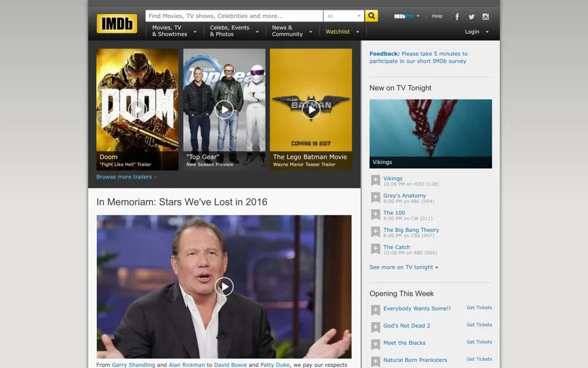This screenshot has width=588, height=368.
Task: Open The Catch show link
Action: [396, 247]
